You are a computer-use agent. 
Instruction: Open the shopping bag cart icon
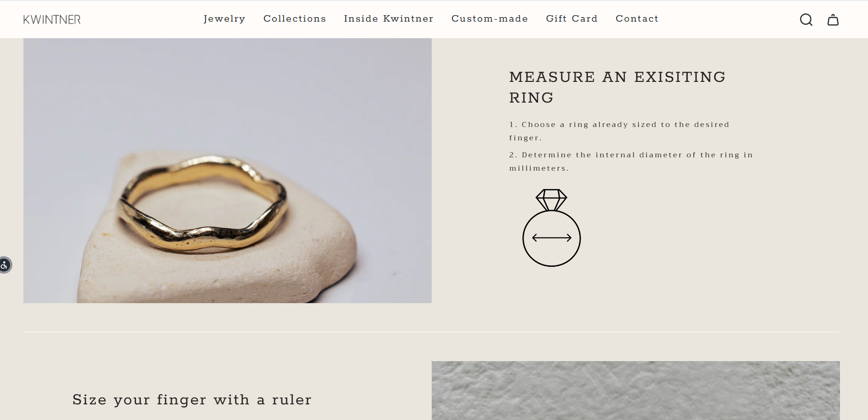tap(833, 19)
